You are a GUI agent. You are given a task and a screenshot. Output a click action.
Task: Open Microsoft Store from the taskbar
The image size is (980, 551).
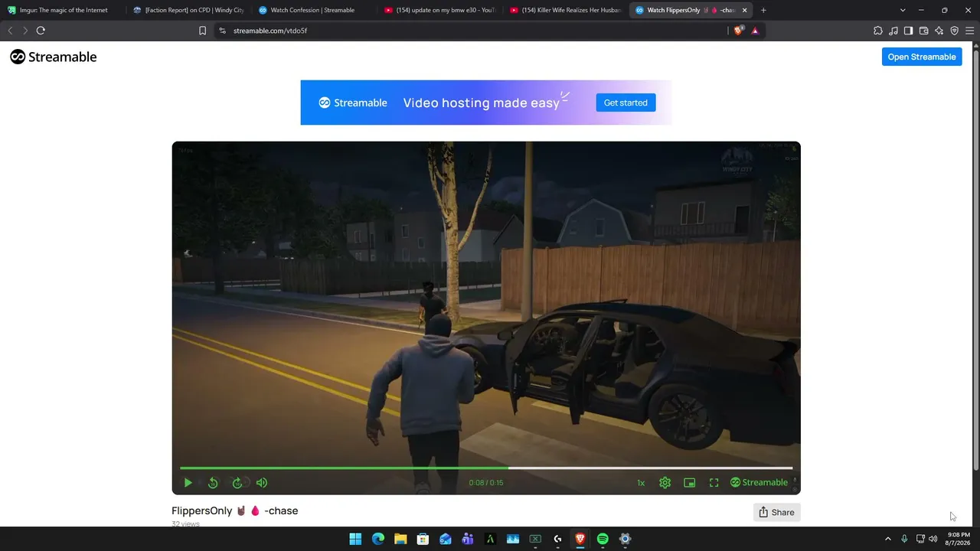click(x=423, y=539)
